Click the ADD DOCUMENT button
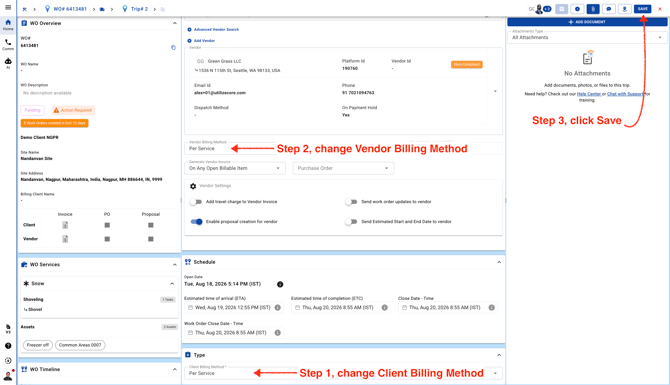 click(x=587, y=22)
